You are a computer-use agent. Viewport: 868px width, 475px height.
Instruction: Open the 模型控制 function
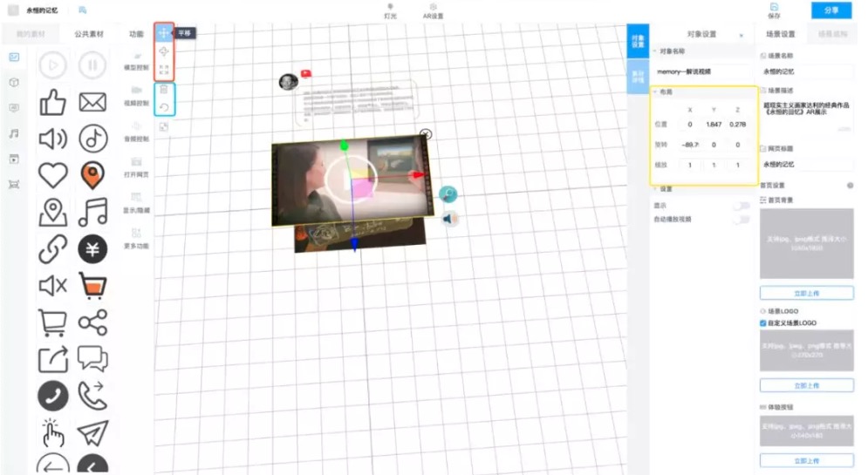coord(136,62)
